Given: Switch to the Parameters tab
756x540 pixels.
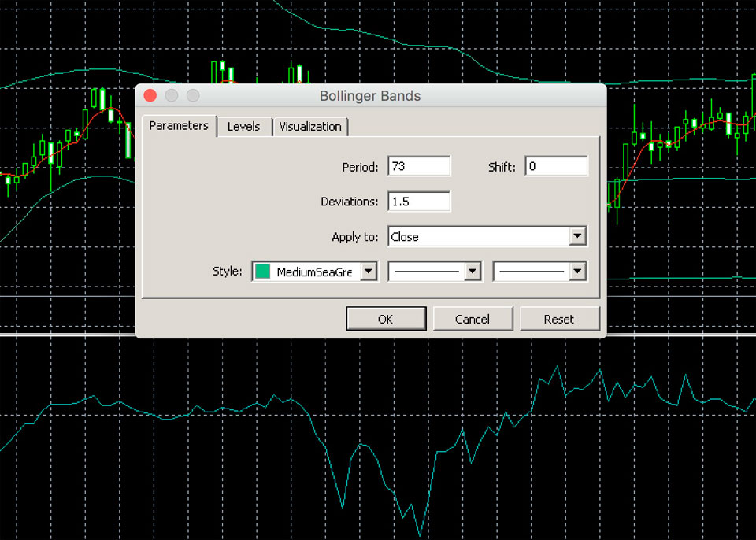Looking at the screenshot, I should (x=179, y=126).
